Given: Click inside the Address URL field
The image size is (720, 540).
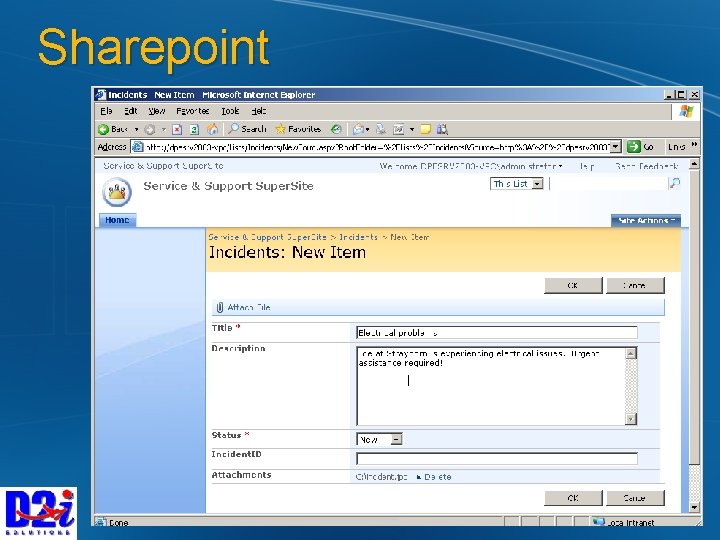Looking at the screenshot, I should coord(377,147).
